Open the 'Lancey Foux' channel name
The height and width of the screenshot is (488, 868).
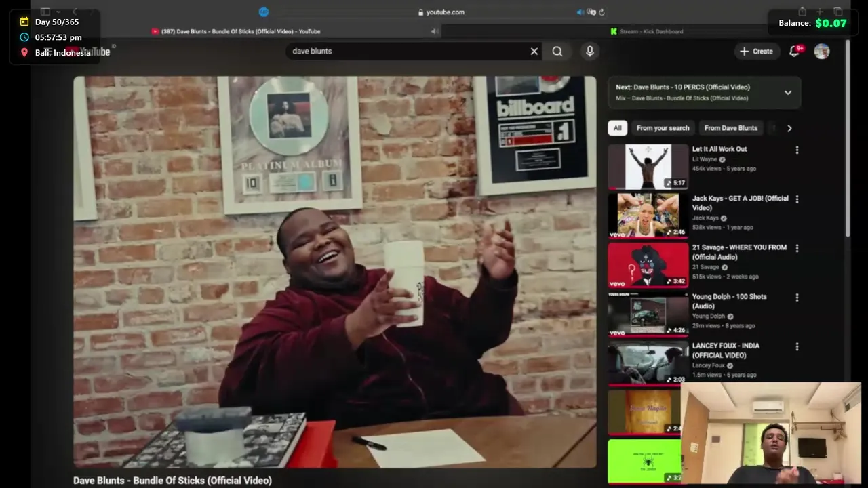[709, 365]
